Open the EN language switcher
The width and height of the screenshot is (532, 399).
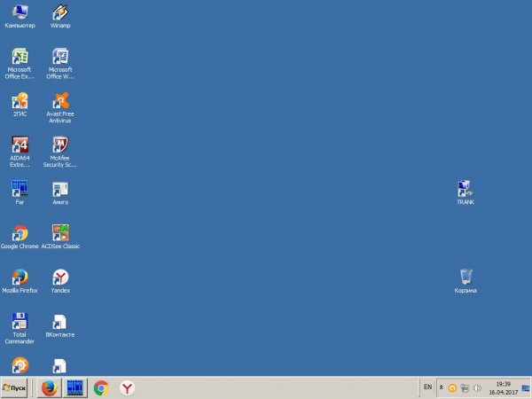[427, 387]
